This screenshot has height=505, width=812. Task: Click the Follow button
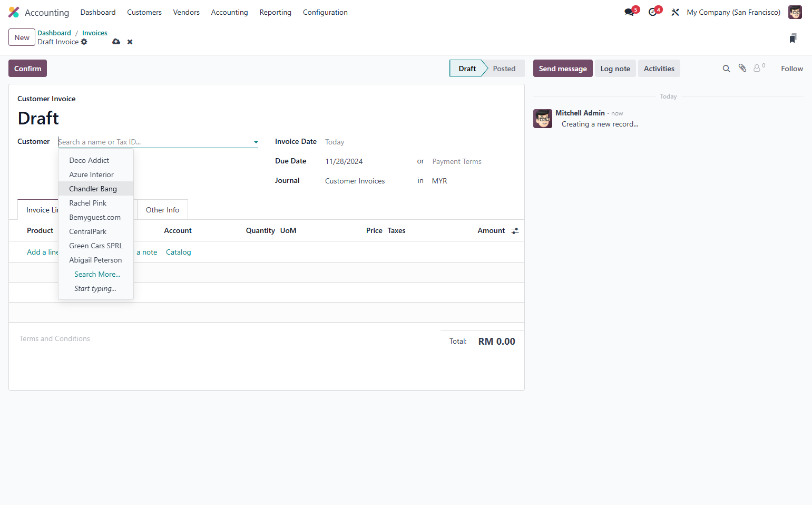click(x=792, y=69)
